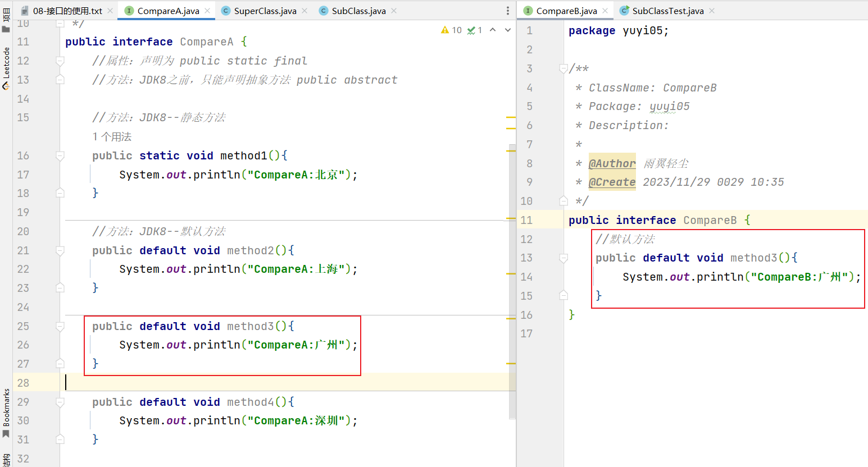Image resolution: width=868 pixels, height=467 pixels.
Task: Click the CompareA interface name on line 11
Action: tap(206, 42)
